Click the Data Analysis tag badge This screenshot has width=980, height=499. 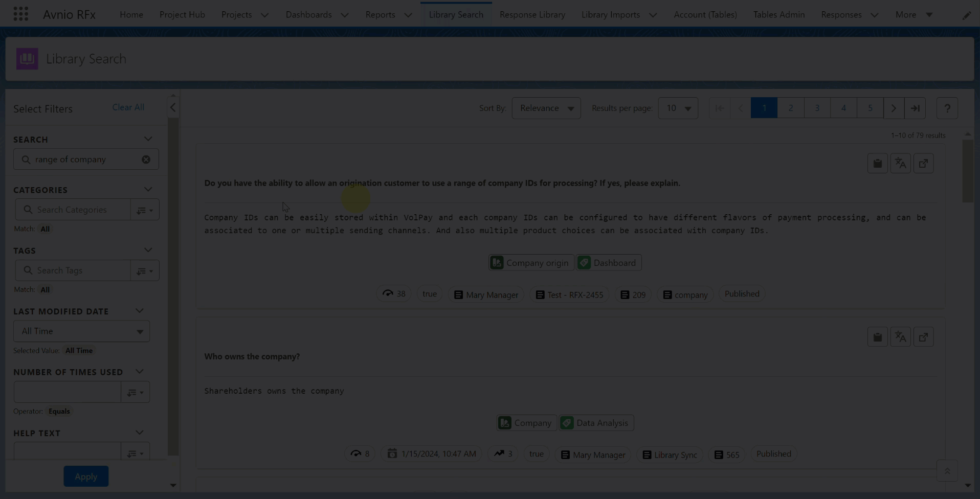click(x=596, y=423)
